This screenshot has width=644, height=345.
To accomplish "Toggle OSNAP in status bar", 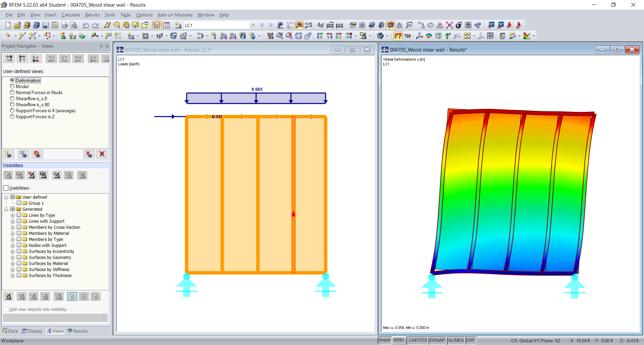I will click(437, 340).
